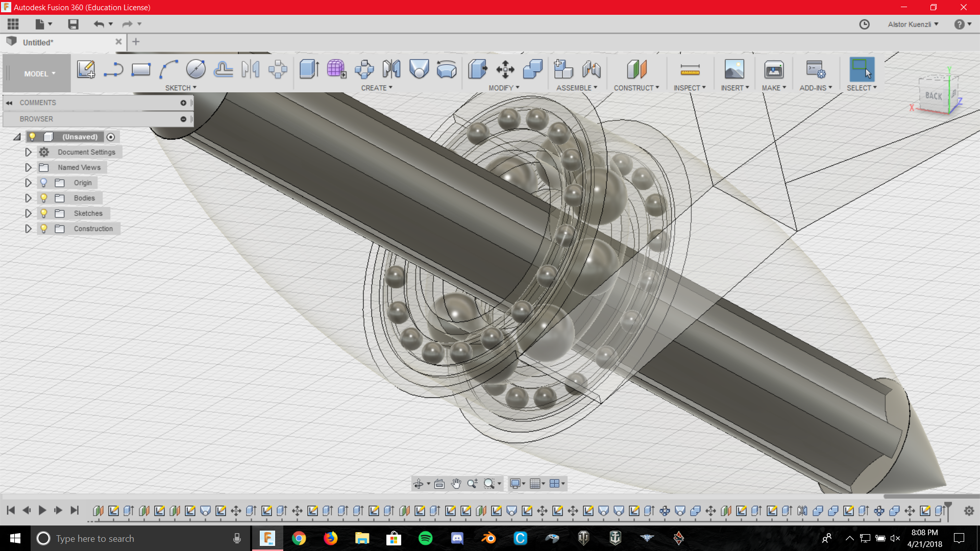Viewport: 980px width, 551px height.
Task: Click the New Component assemble icon
Action: (563, 69)
